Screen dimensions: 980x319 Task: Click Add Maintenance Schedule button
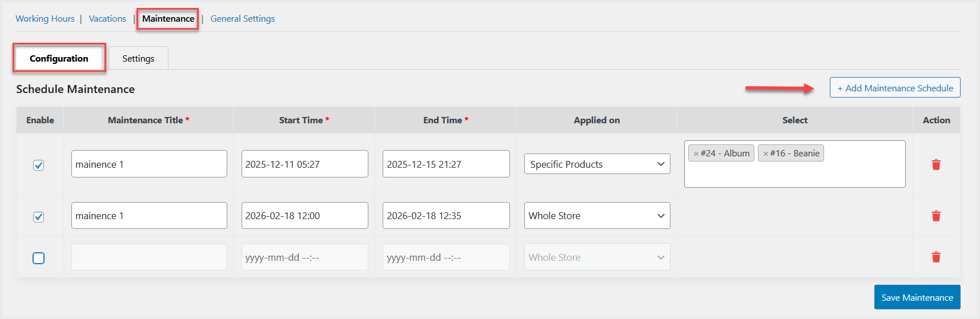pos(895,88)
